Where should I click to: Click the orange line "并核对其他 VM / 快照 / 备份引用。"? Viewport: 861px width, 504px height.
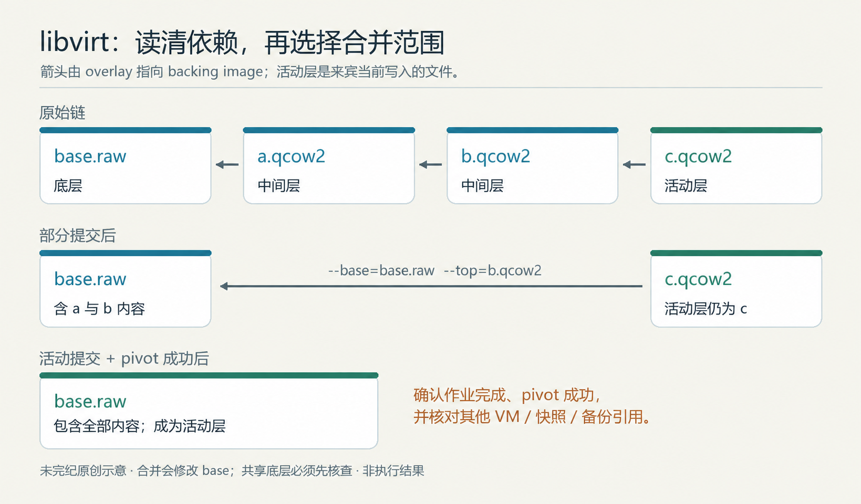[532, 417]
